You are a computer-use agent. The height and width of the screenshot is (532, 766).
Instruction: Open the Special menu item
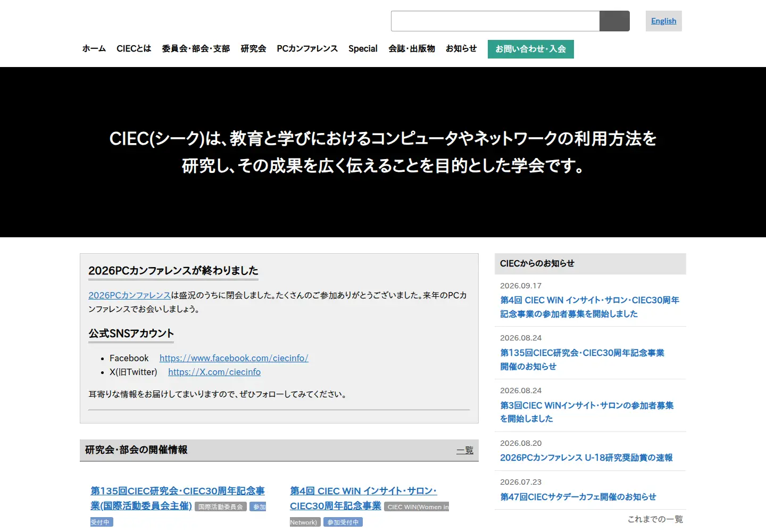pos(363,48)
